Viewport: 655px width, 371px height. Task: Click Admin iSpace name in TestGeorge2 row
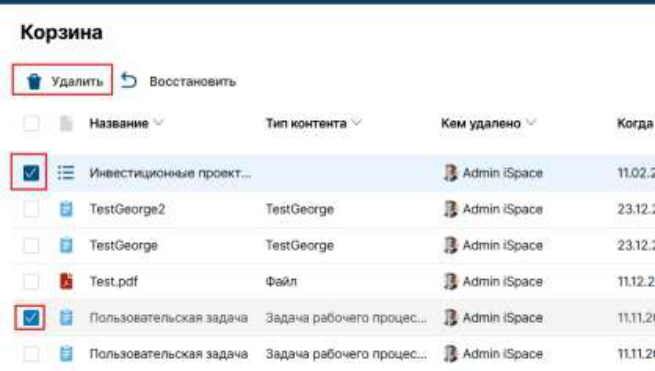(503, 209)
